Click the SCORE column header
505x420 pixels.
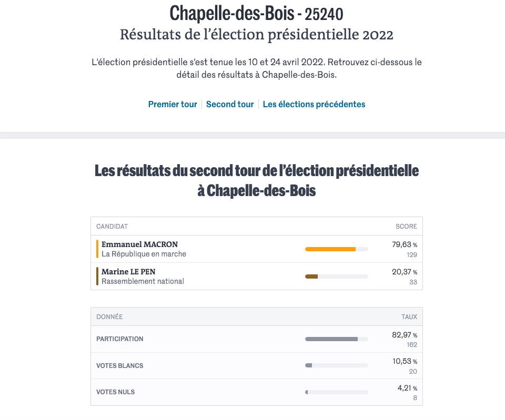[406, 226]
